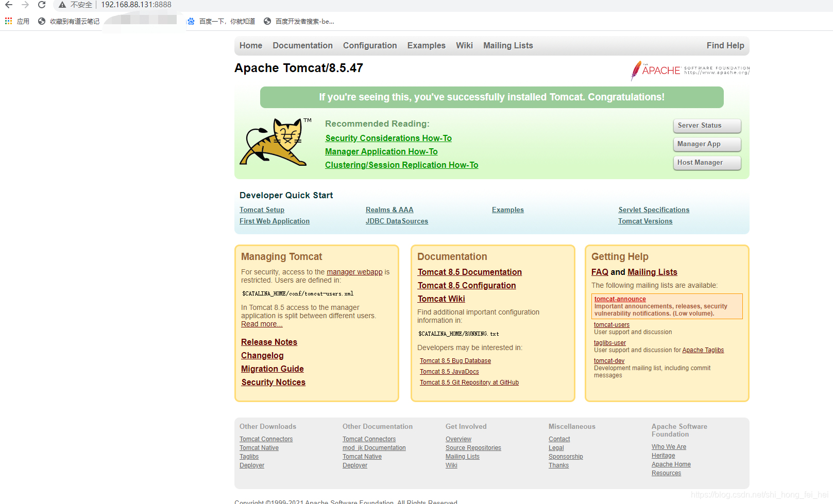833x504 pixels.
Task: Open tomcat-users mailing list link
Action: [x=611, y=325]
